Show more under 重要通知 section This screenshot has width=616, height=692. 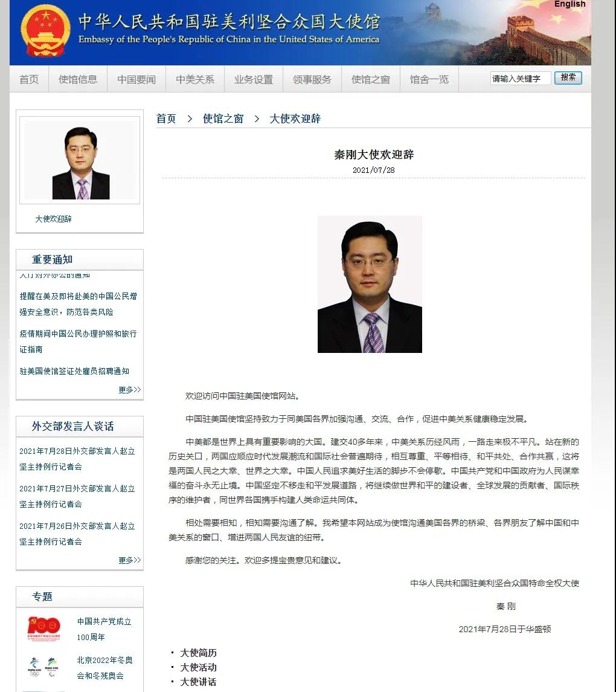pos(129,390)
